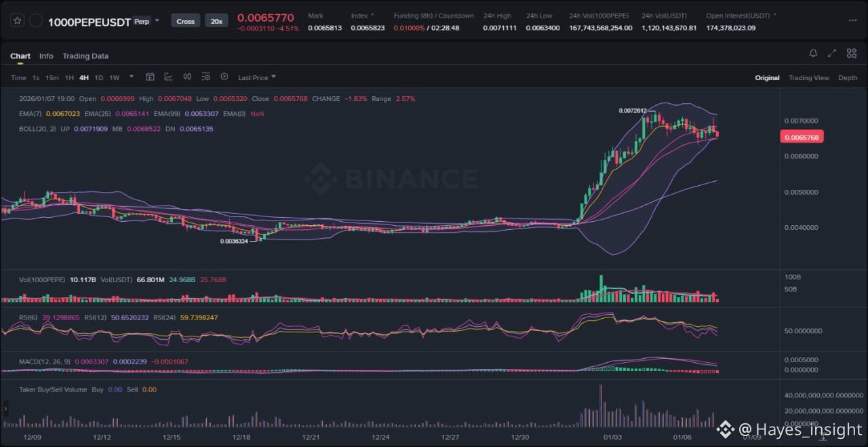Click the MACD(12, 26, 9) indicator label
868x447 pixels.
click(x=45, y=362)
